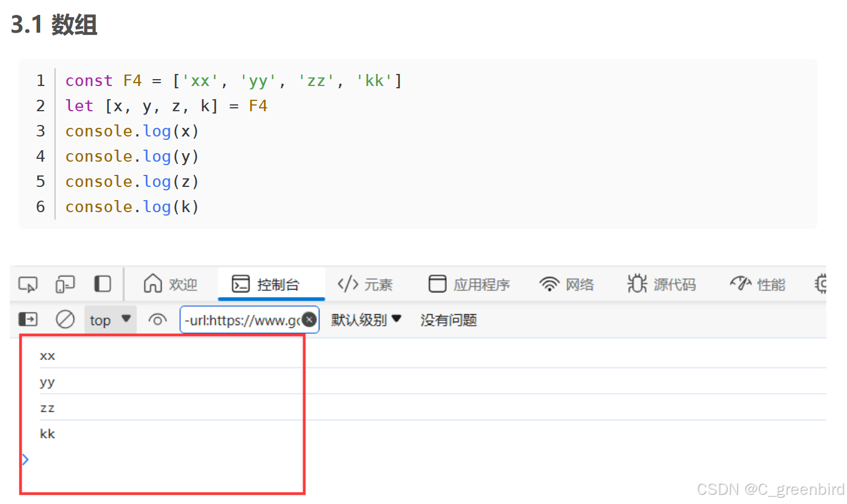Viewport: 847px width, 504px height.
Task: Open the 源代码 sources tab
Action: click(x=662, y=284)
